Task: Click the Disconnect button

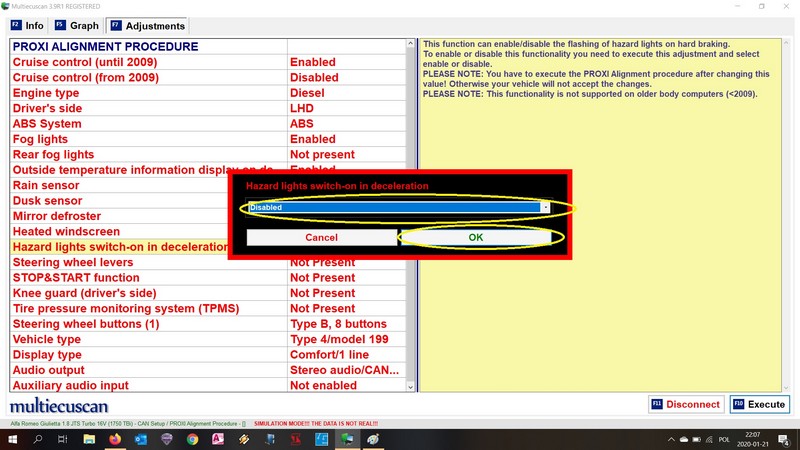Action: point(686,404)
